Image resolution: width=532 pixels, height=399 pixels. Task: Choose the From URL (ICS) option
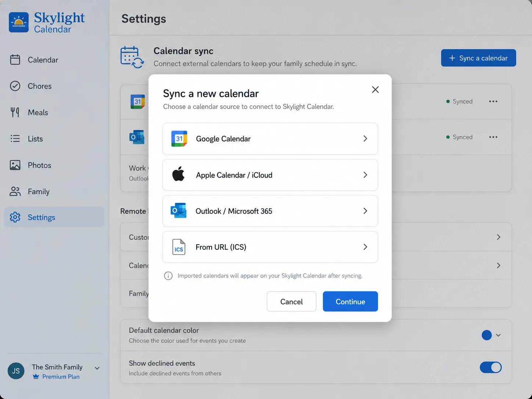click(270, 247)
